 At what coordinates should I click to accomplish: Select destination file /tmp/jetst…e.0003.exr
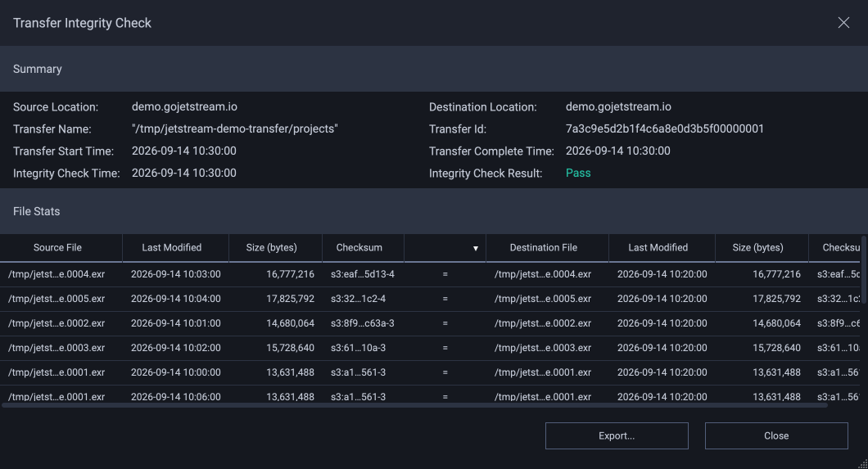(x=542, y=348)
